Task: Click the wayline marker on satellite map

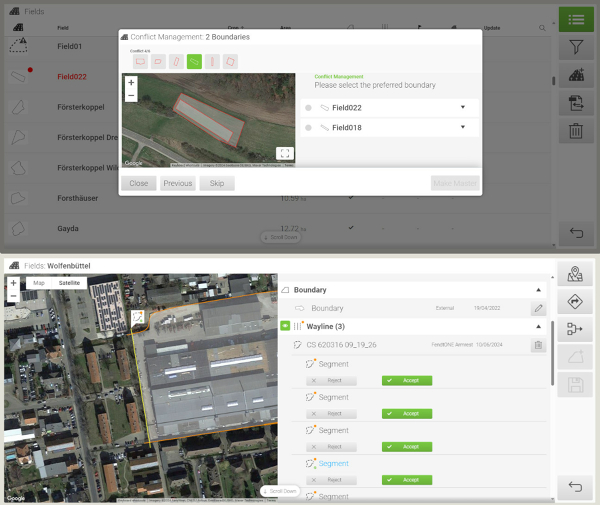Action: [138, 317]
